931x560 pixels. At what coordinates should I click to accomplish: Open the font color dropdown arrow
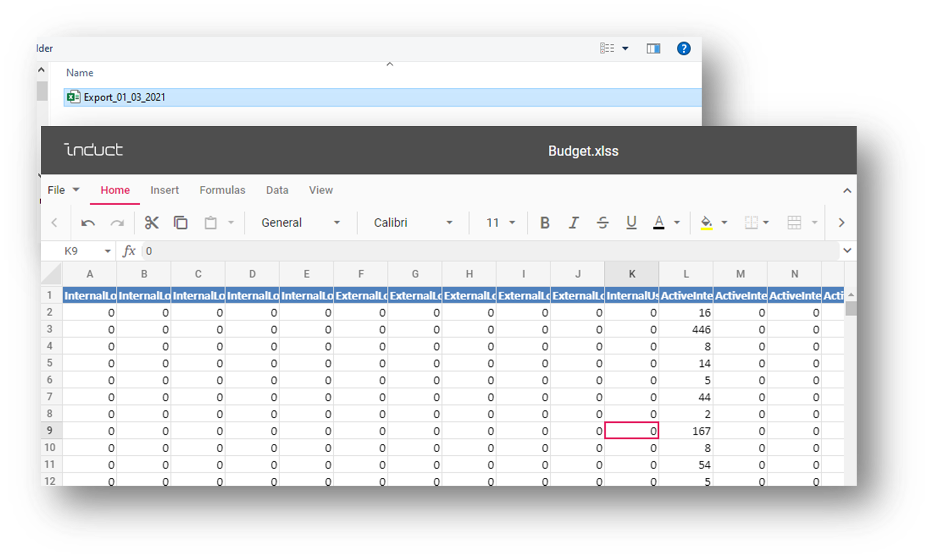[677, 223]
